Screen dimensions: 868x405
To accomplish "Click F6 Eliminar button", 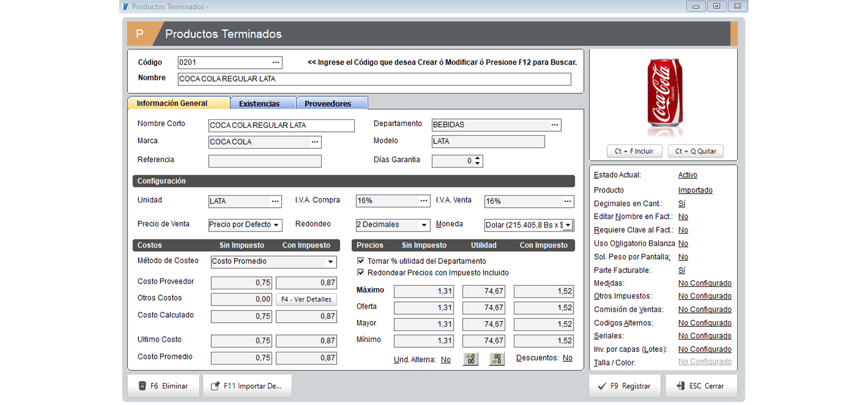I will tap(163, 386).
